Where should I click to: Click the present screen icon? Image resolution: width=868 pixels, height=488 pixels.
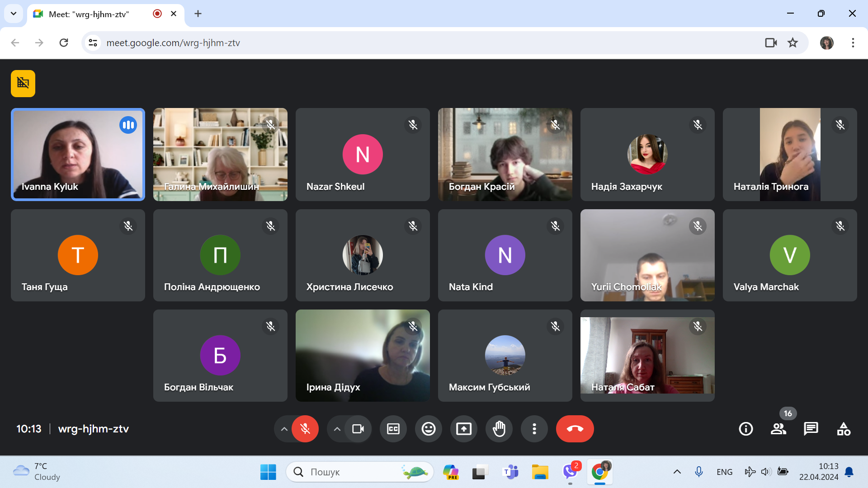pos(463,429)
